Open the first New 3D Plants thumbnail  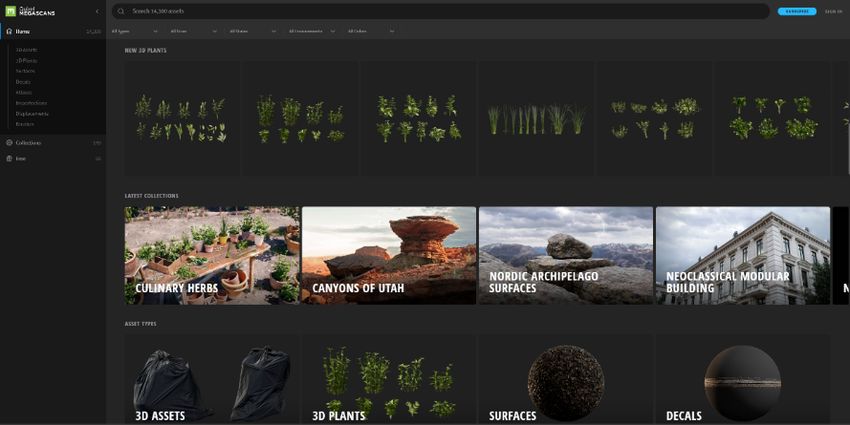(x=182, y=118)
